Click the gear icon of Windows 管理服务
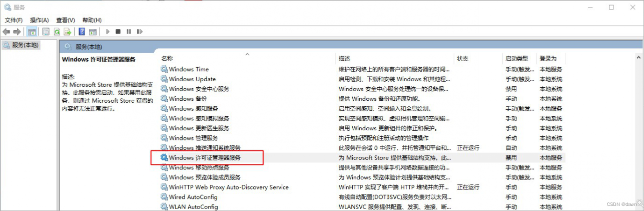Viewport: 644px width, 211px height. [x=164, y=138]
